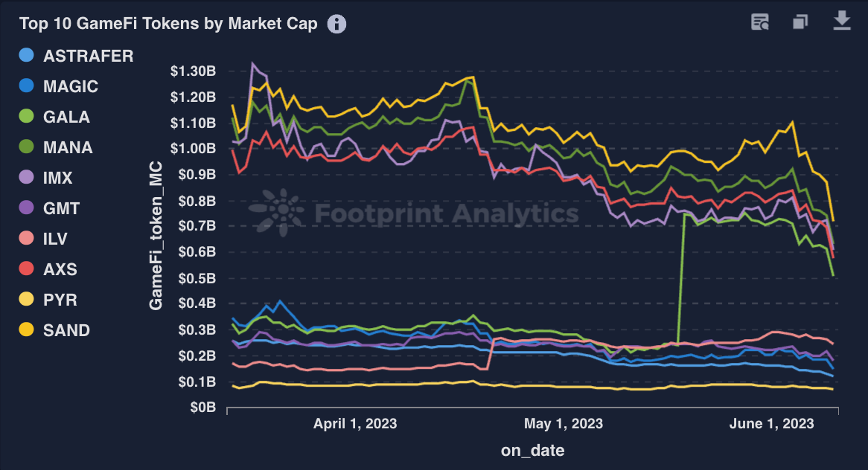Image resolution: width=868 pixels, height=470 pixels.
Task: Select the ILV legend label
Action: (x=54, y=238)
